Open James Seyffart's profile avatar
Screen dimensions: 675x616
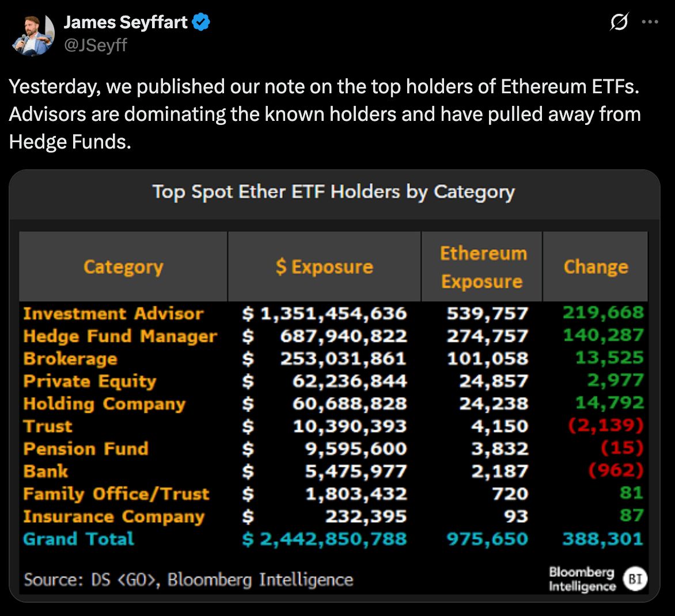pyautogui.click(x=33, y=35)
